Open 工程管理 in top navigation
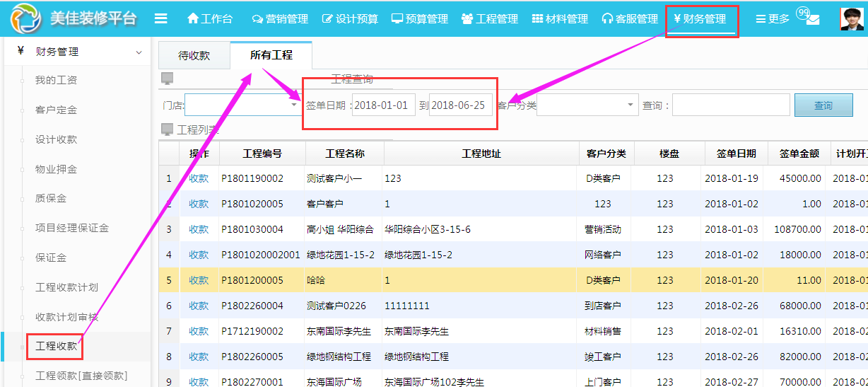 click(x=489, y=19)
